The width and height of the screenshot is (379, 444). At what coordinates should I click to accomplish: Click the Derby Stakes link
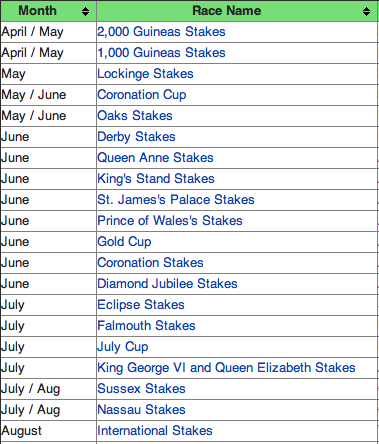(x=136, y=137)
